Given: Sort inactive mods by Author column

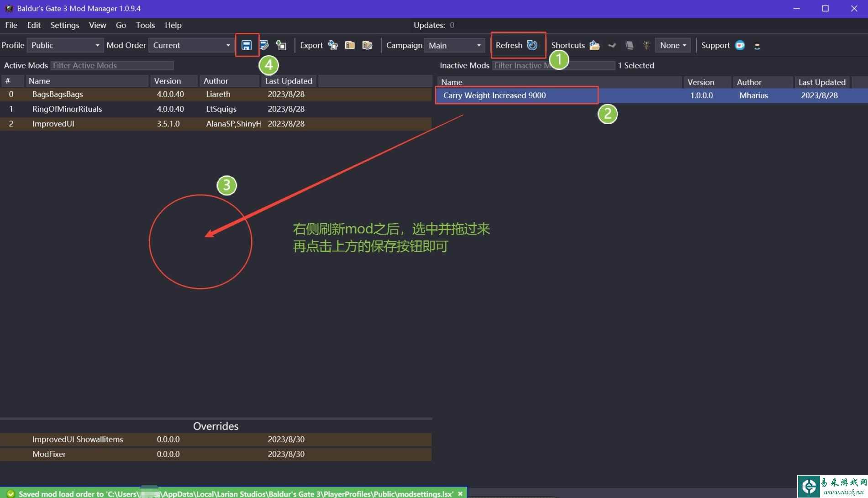Looking at the screenshot, I should coord(763,82).
